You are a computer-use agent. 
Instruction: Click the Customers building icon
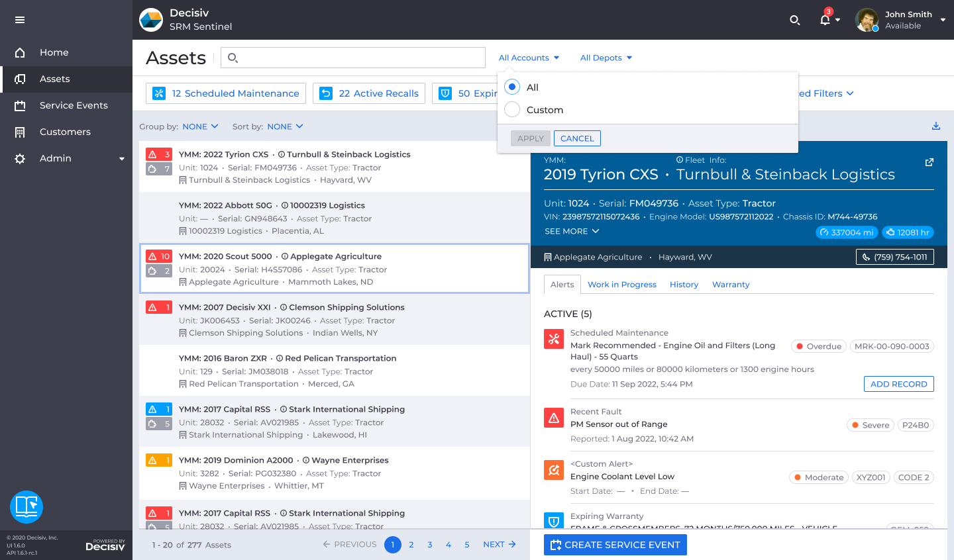(x=20, y=132)
